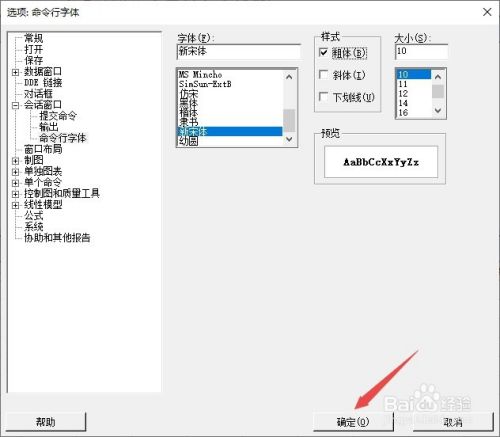Screen dimensions: 500x437
Task: Toggle the 下划线(U) underline checkbox
Action: [x=324, y=97]
